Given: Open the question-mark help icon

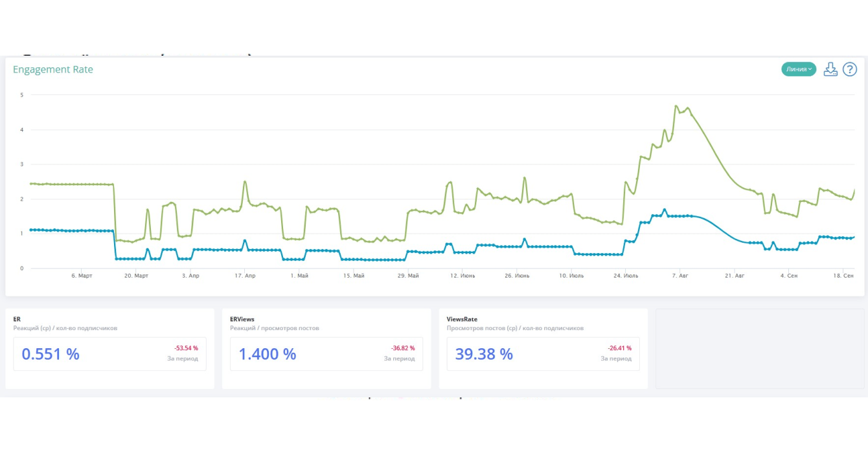Looking at the screenshot, I should tap(849, 70).
